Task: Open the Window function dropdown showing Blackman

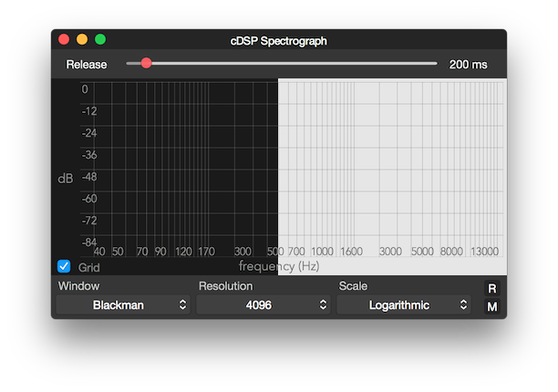Action: coord(123,305)
